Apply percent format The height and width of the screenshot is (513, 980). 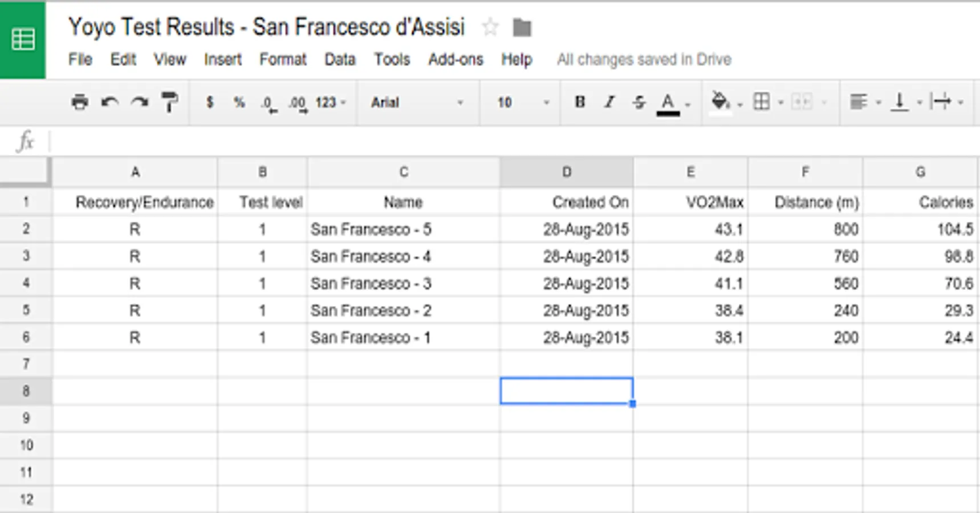[239, 102]
